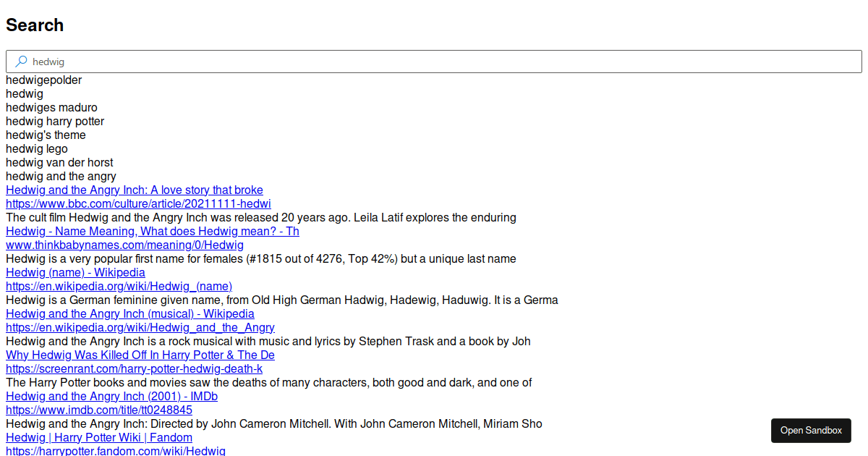Choose the 'hedwiges maduro' suggestion

[x=51, y=108]
